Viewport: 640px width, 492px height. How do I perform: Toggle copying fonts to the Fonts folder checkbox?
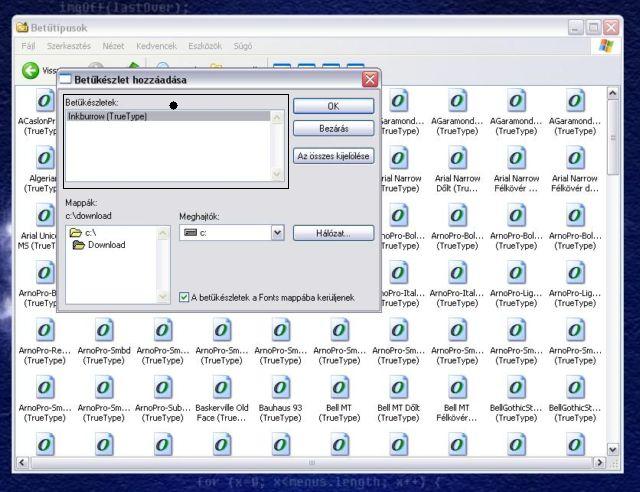(184, 297)
